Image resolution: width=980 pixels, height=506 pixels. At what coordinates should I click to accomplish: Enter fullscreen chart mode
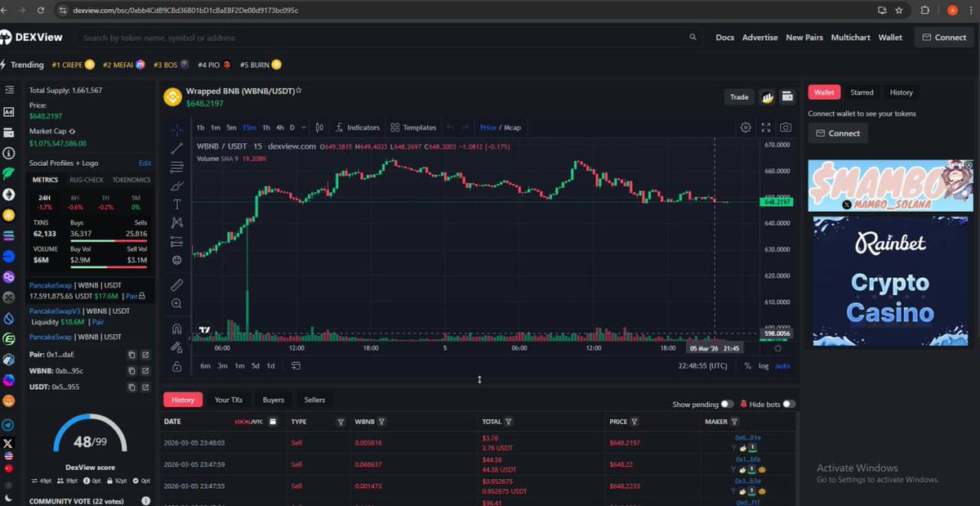[x=766, y=128]
